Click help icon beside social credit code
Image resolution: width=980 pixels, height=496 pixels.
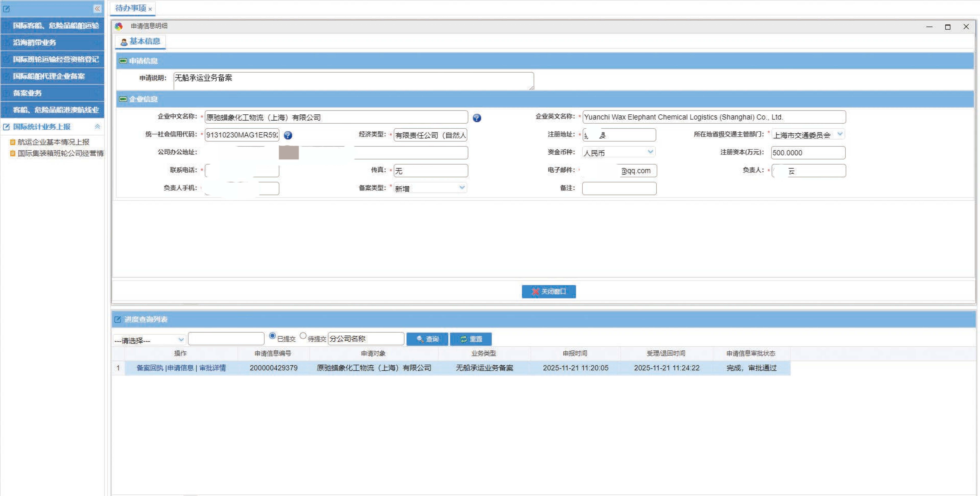pos(288,135)
